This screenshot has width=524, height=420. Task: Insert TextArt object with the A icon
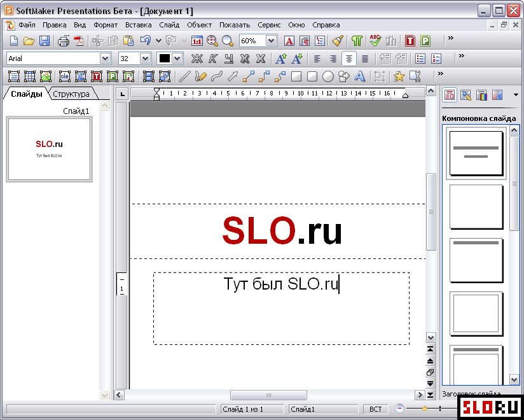point(359,76)
